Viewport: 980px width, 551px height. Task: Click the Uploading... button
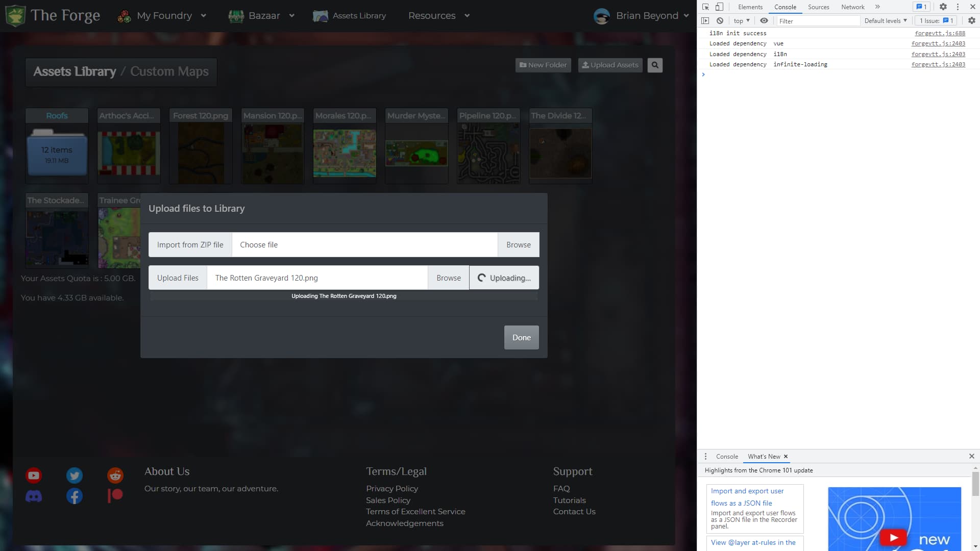pos(504,278)
